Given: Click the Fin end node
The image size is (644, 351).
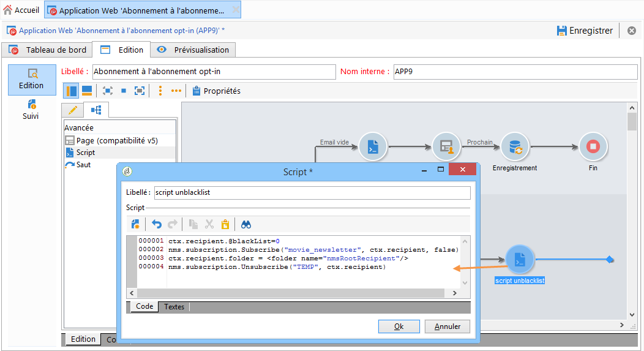Looking at the screenshot, I should (x=593, y=146).
